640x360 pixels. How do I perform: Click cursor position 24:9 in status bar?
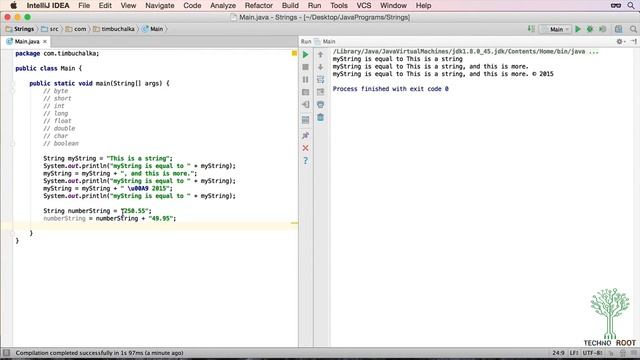[x=558, y=353]
